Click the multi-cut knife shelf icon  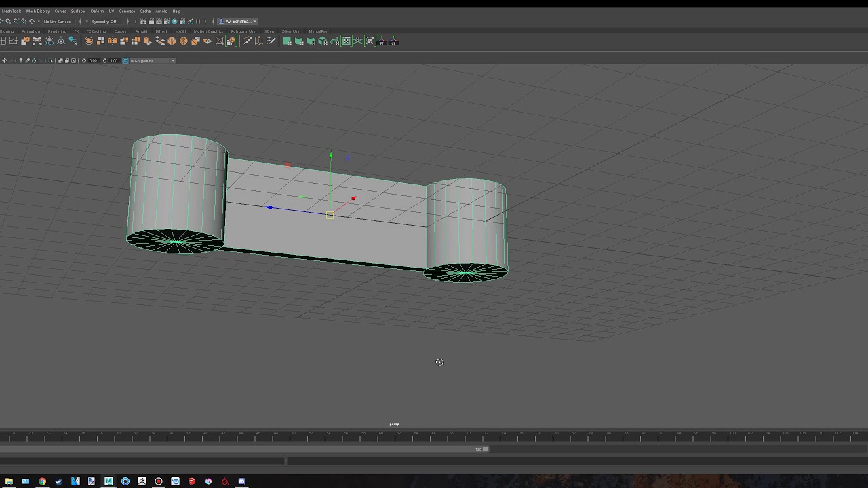coord(246,41)
